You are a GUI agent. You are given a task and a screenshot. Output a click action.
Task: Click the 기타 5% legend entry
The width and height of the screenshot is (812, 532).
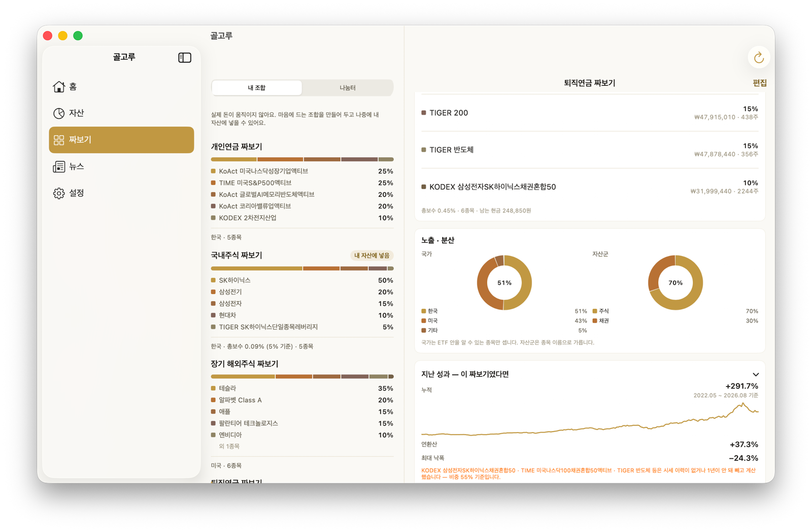[504, 331]
